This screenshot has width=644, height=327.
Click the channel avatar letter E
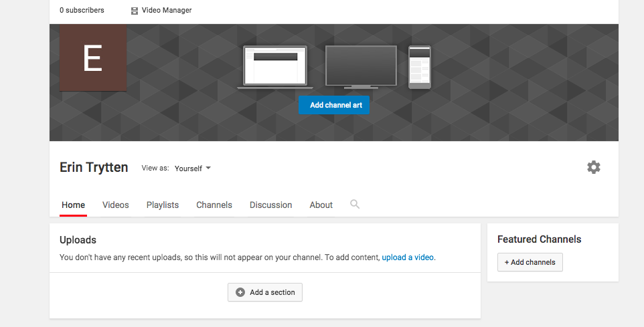pos(93,59)
